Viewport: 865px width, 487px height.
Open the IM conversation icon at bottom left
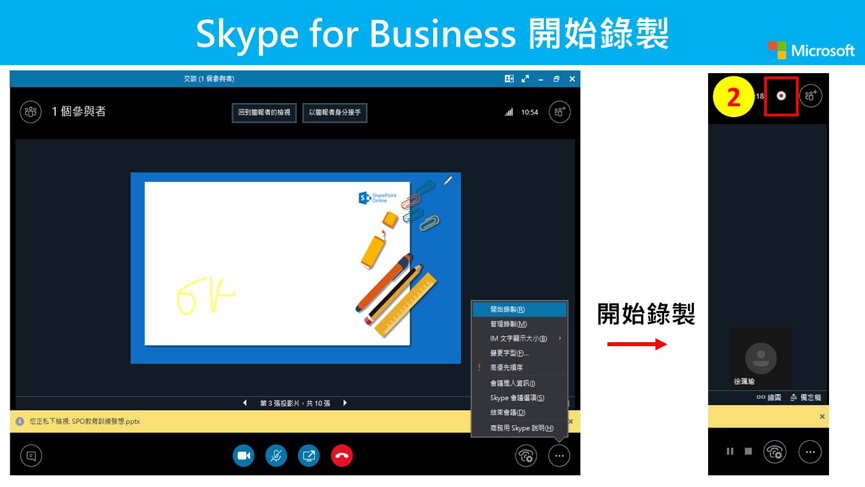point(31,456)
